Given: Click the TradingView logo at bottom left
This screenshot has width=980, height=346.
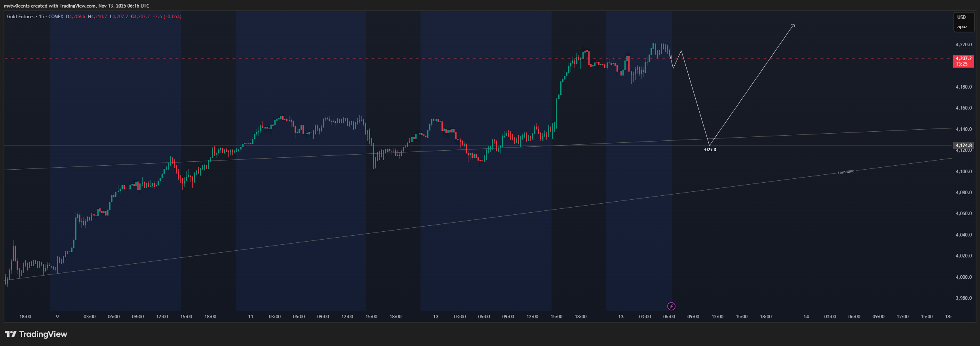Looking at the screenshot, I should 36,334.
